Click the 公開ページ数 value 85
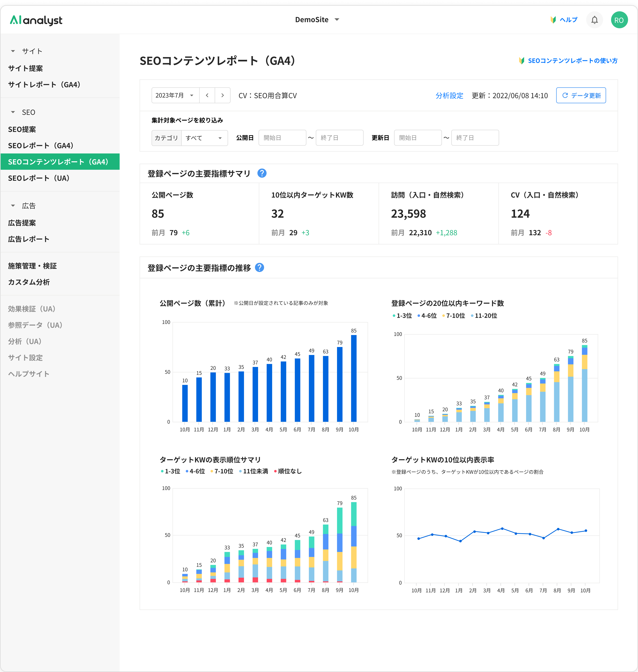The width and height of the screenshot is (638, 672). [158, 214]
